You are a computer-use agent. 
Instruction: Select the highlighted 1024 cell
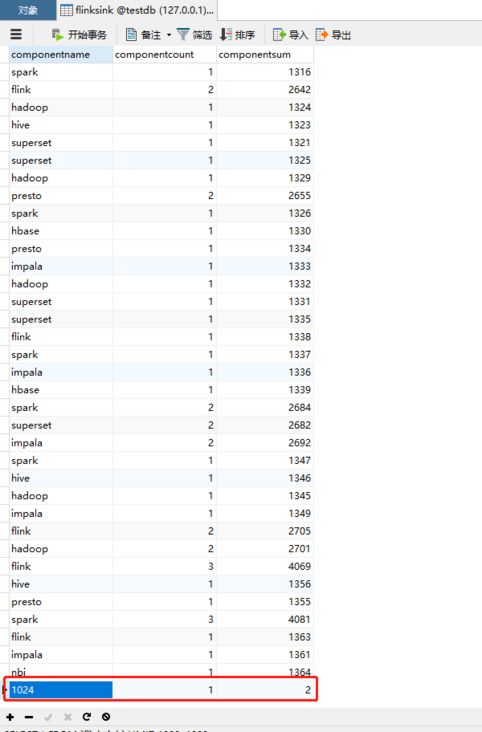61,690
